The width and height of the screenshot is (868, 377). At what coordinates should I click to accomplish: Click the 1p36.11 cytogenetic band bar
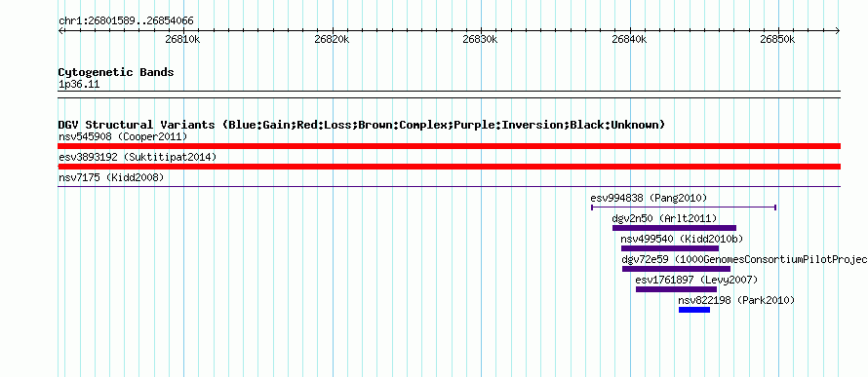[x=449, y=94]
